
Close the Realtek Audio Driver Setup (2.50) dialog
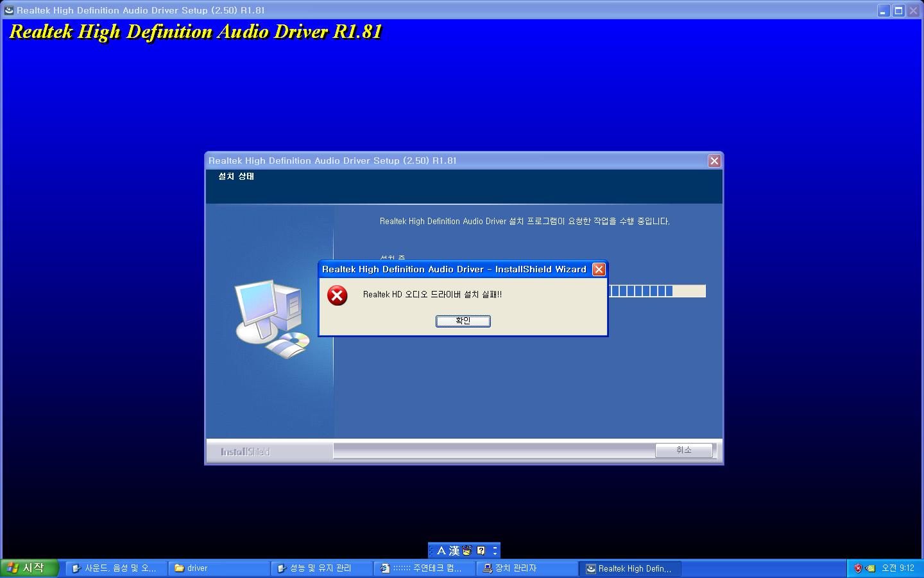714,161
